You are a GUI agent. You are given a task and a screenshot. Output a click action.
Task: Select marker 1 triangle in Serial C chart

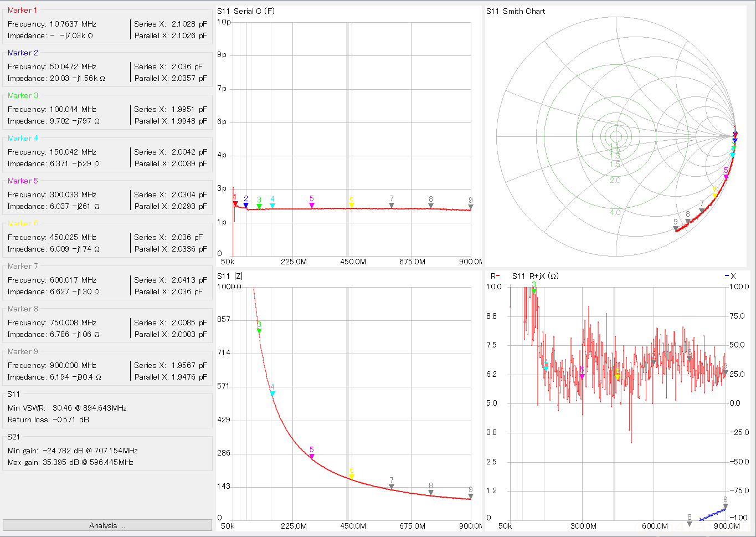(x=235, y=204)
